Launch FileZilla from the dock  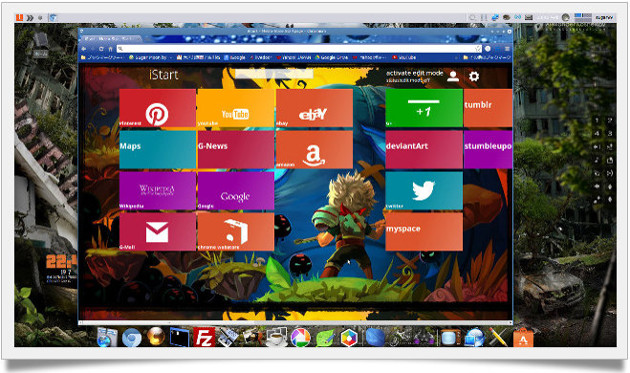tap(204, 337)
